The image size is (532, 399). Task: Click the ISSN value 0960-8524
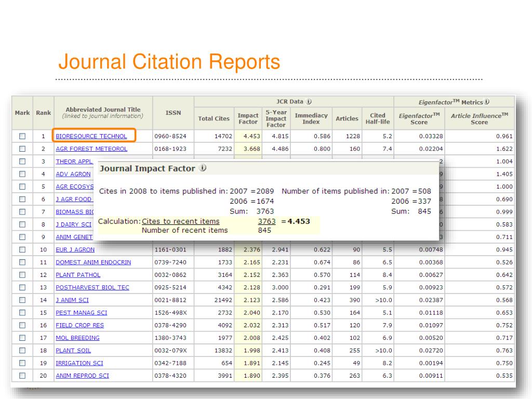[170, 136]
